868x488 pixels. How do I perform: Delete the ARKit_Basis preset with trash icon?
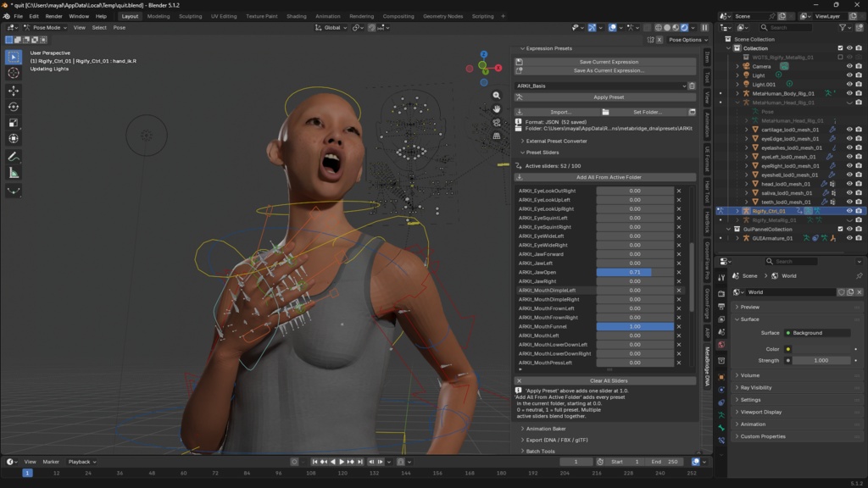click(692, 86)
